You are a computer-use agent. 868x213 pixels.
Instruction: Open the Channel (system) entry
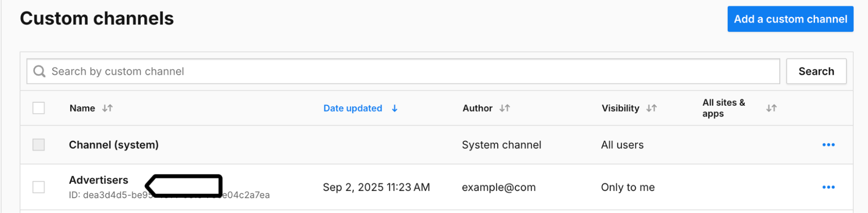[114, 145]
